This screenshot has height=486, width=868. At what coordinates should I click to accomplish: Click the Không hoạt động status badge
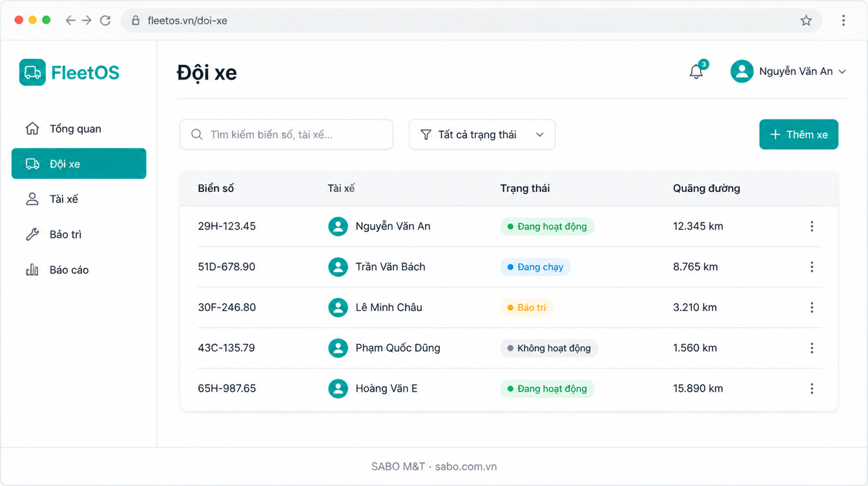pos(549,348)
